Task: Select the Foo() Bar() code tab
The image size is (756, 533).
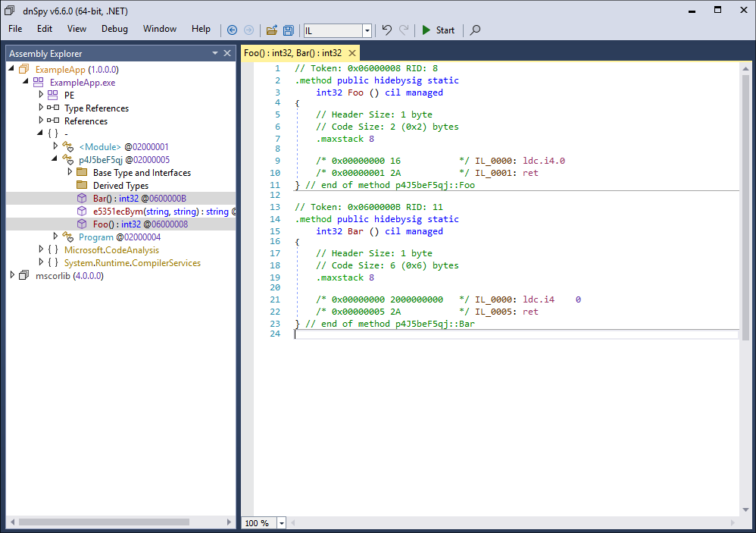Action: click(292, 53)
